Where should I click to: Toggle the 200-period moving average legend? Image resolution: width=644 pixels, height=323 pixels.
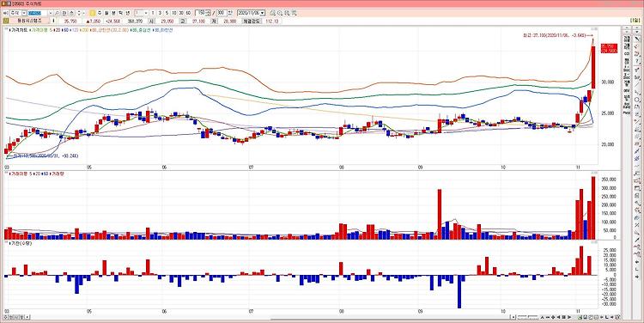coord(84,30)
